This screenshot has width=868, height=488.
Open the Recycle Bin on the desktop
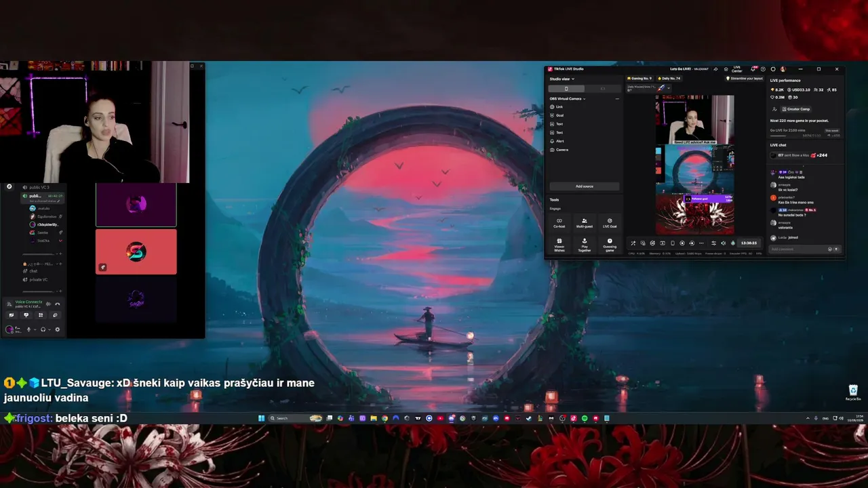[853, 392]
